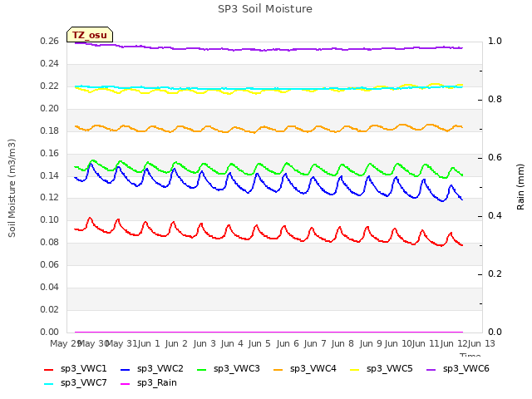
Task: Click the 0.8 right axis value
Action: 495,100
